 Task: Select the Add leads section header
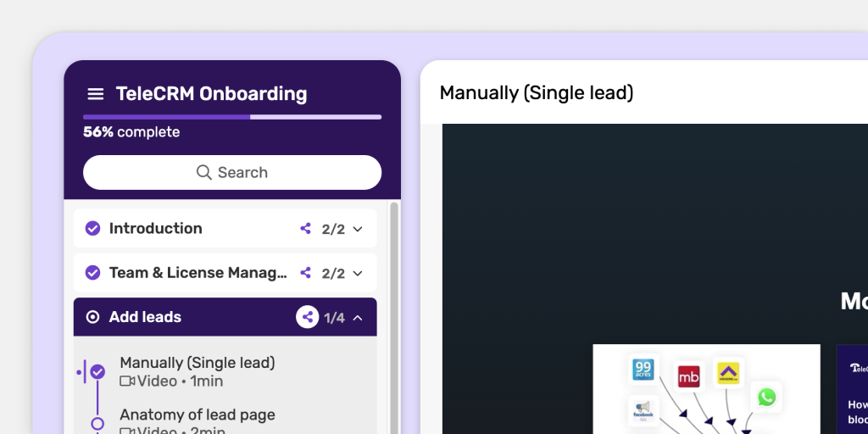coord(225,317)
